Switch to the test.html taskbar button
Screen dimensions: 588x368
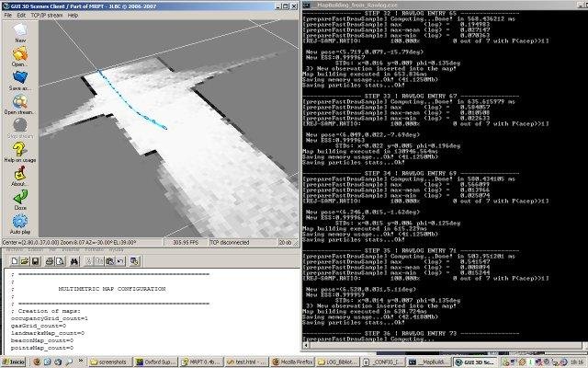(x=246, y=362)
